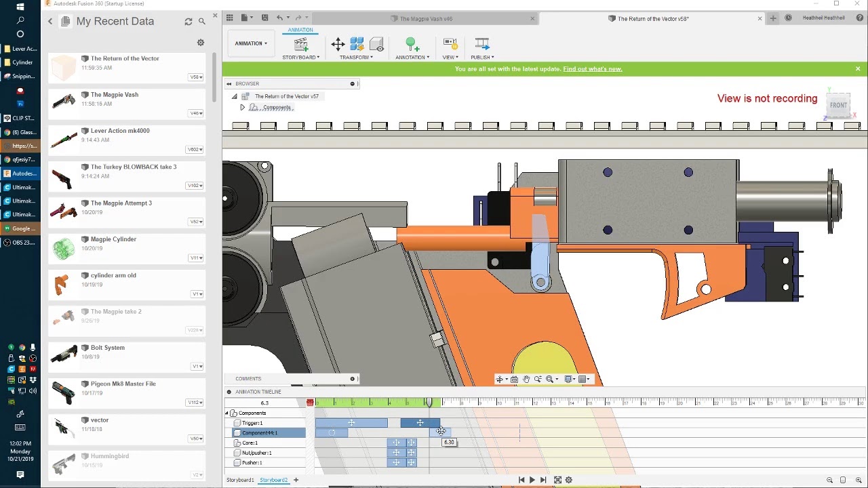868x488 pixels.
Task: Expand the Components node in browser
Action: pos(242,108)
